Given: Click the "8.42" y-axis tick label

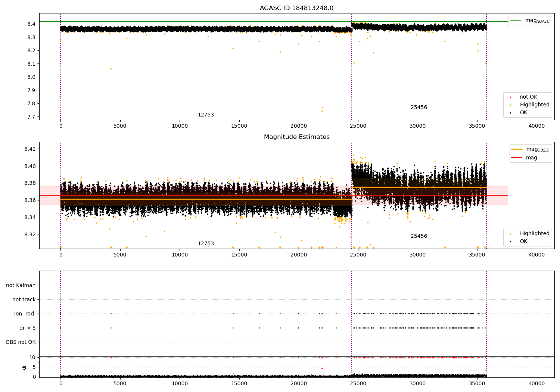Looking at the screenshot, I should point(29,149).
